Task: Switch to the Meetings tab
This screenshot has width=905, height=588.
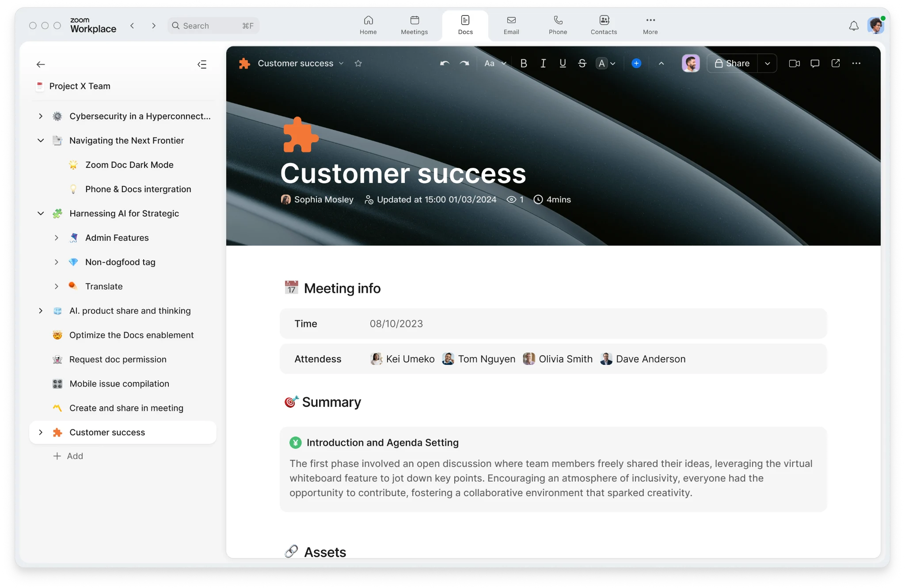Action: click(414, 25)
